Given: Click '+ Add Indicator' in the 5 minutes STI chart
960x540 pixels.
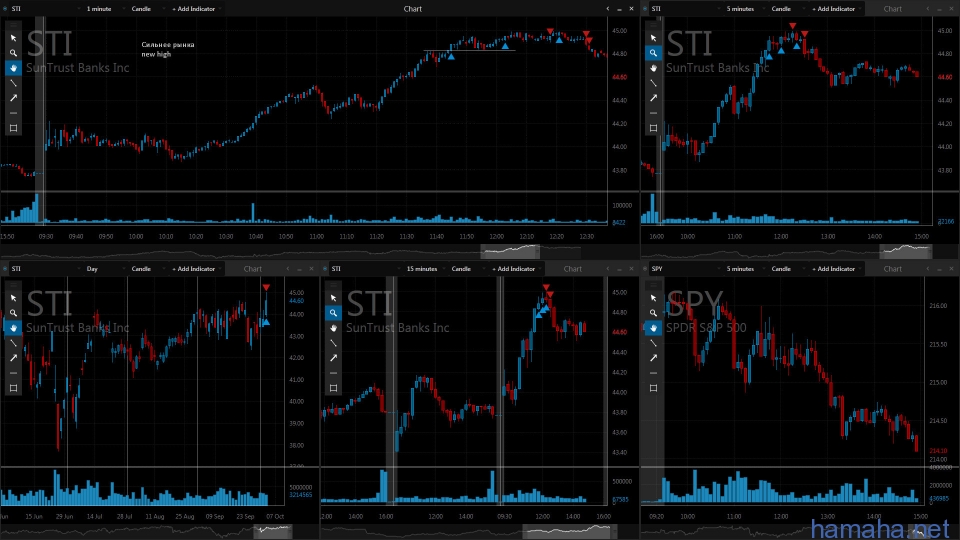Looking at the screenshot, I should click(833, 9).
